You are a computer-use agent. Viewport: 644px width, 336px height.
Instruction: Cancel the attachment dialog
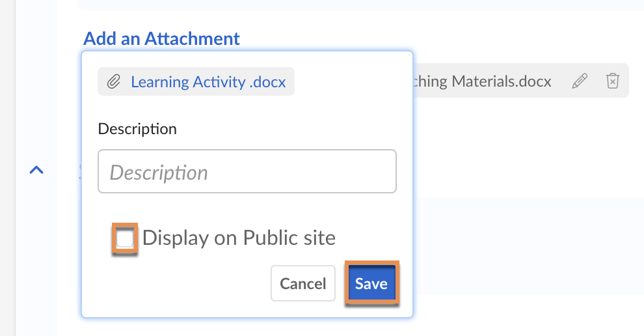click(302, 283)
